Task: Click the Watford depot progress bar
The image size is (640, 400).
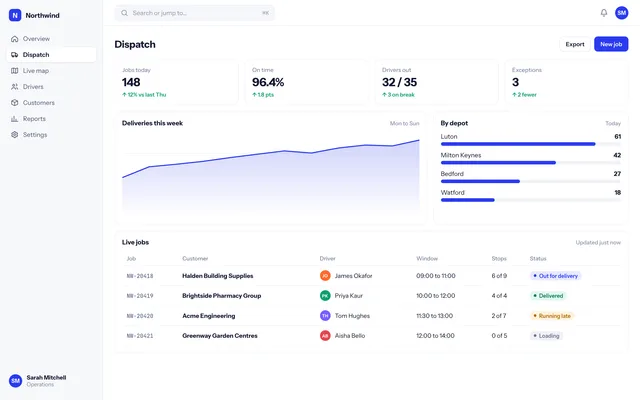Action: click(x=531, y=200)
